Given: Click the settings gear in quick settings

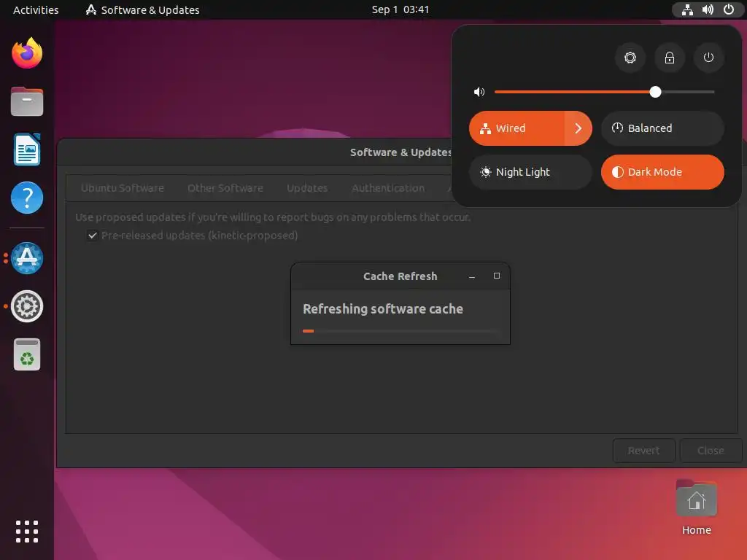Looking at the screenshot, I should tap(630, 58).
